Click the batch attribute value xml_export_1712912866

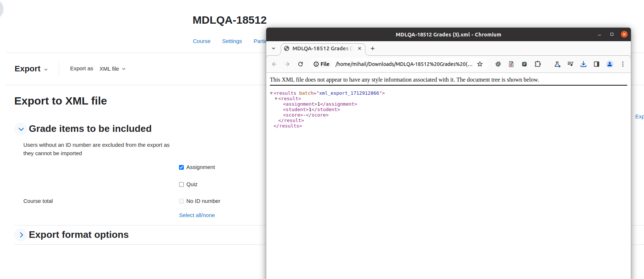pyautogui.click(x=349, y=93)
